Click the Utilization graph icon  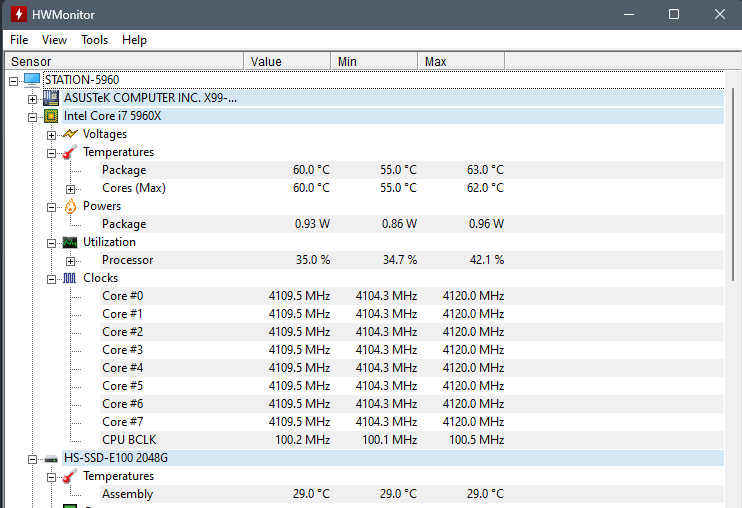[x=70, y=243]
